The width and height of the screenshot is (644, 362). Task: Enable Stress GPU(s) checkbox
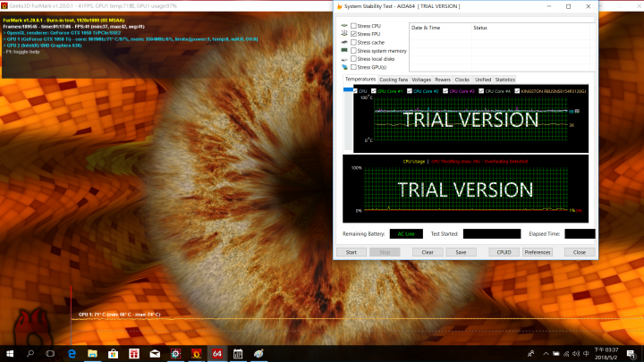coord(353,67)
